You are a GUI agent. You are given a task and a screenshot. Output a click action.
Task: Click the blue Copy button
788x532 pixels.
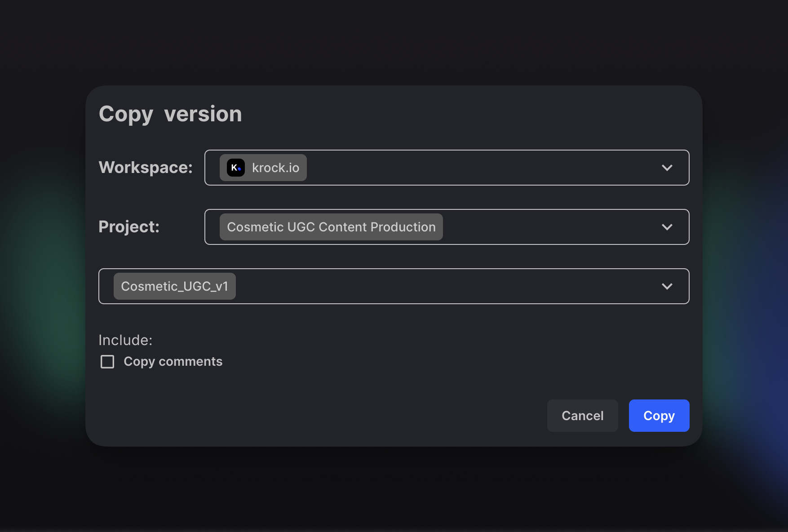[x=659, y=416]
